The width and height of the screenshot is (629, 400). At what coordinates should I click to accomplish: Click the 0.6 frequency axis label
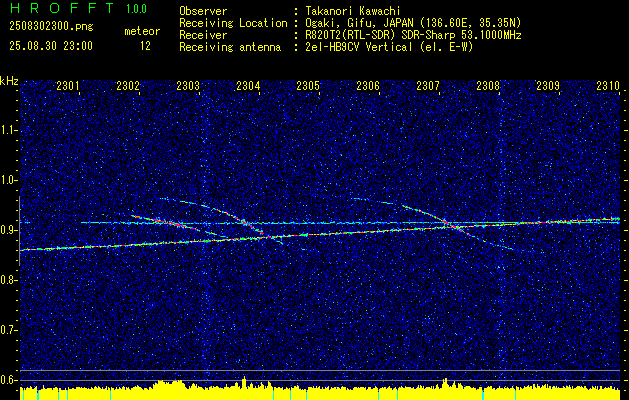point(9,380)
